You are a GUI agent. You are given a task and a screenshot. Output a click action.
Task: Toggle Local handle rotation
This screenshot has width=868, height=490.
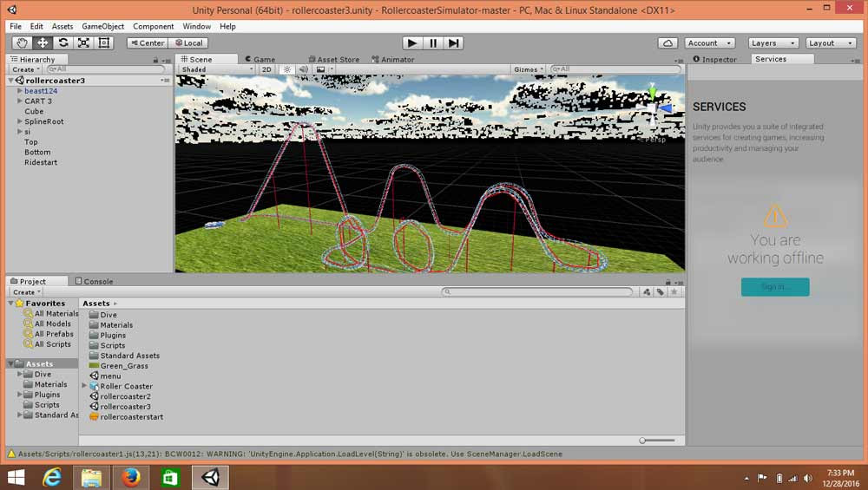188,43
